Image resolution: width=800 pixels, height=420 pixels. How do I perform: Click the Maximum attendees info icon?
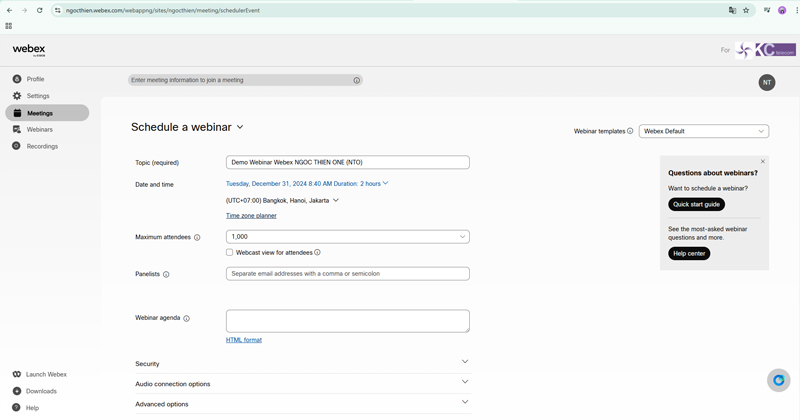tap(197, 237)
